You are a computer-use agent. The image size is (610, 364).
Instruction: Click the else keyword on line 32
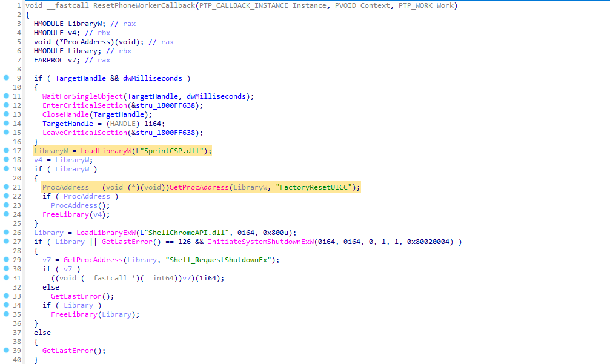(51, 287)
